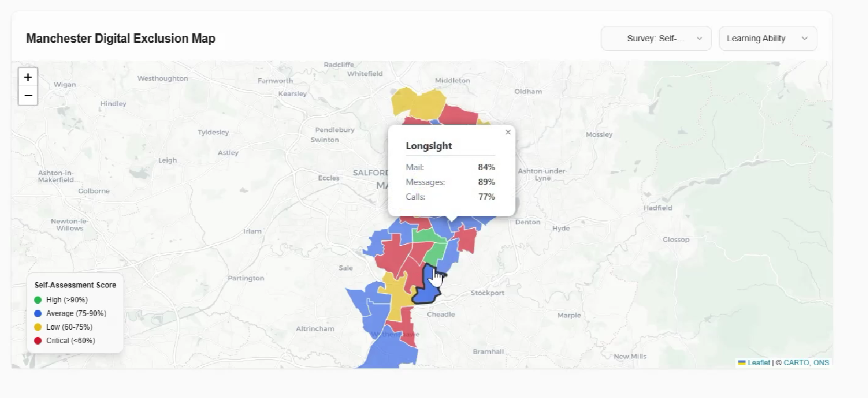The height and width of the screenshot is (398, 868).
Task: Click the Critical (<60%) legend label
Action: click(x=71, y=341)
